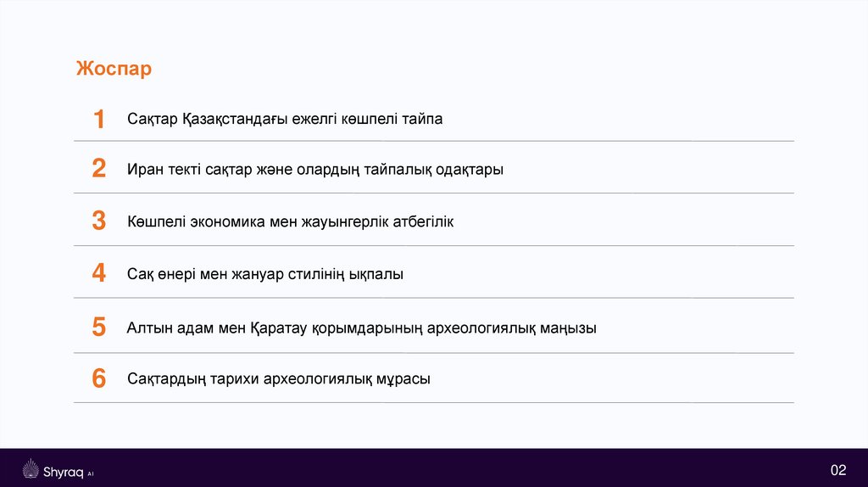
Task: Click Сақтардың тарихи археологиялық мұрасы
Action: pyautogui.click(x=279, y=378)
